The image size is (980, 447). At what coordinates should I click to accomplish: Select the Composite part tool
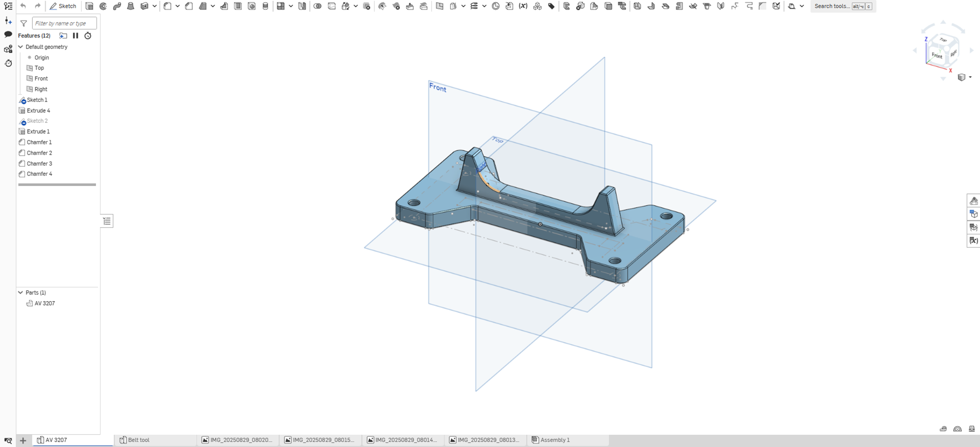click(x=538, y=6)
